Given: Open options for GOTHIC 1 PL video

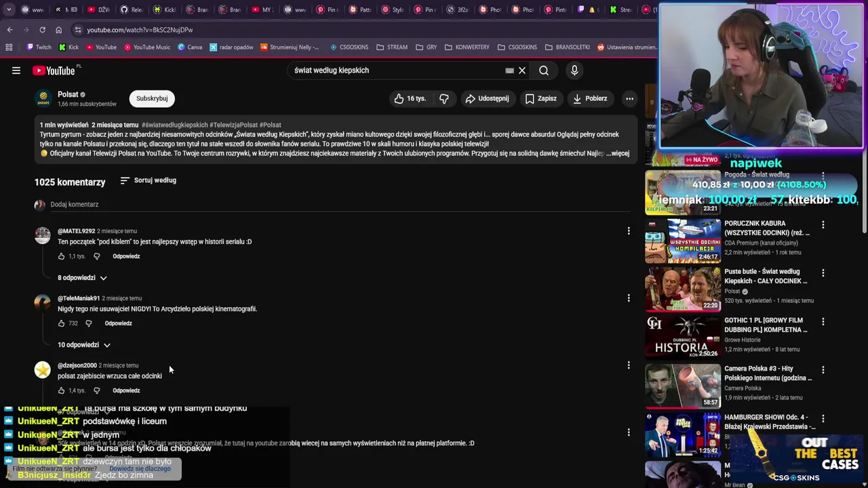Looking at the screenshot, I should click(x=823, y=321).
